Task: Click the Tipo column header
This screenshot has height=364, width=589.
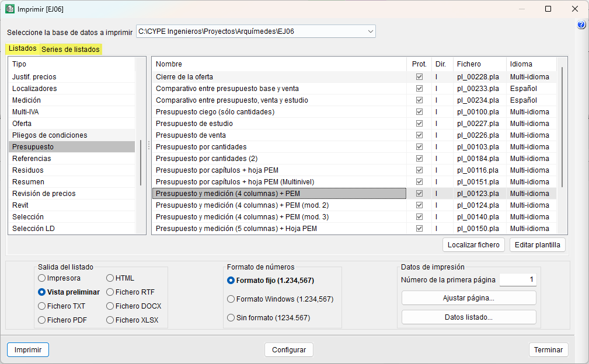Action: (71, 64)
